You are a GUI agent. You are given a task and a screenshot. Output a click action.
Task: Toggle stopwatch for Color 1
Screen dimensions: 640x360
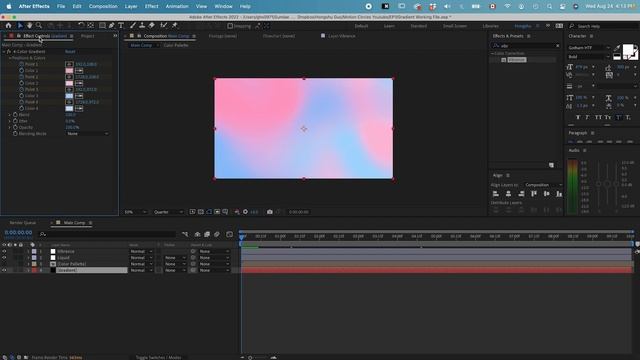pos(21,71)
